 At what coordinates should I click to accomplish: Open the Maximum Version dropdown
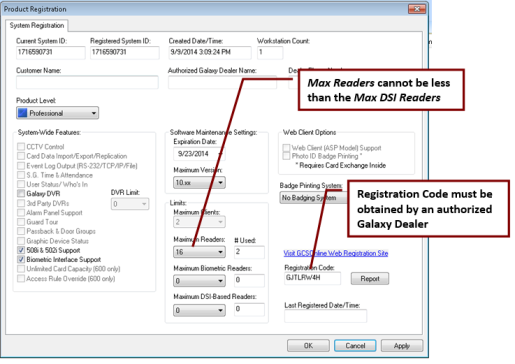click(x=199, y=183)
